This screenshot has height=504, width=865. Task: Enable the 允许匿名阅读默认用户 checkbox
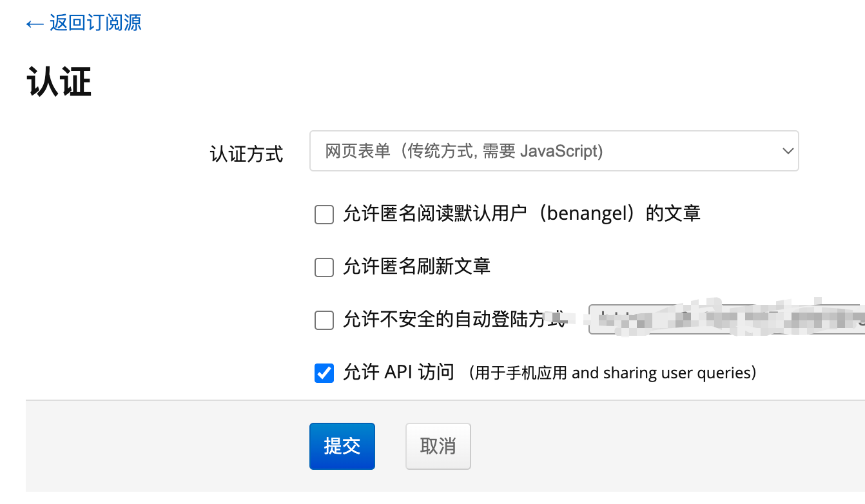(x=324, y=215)
